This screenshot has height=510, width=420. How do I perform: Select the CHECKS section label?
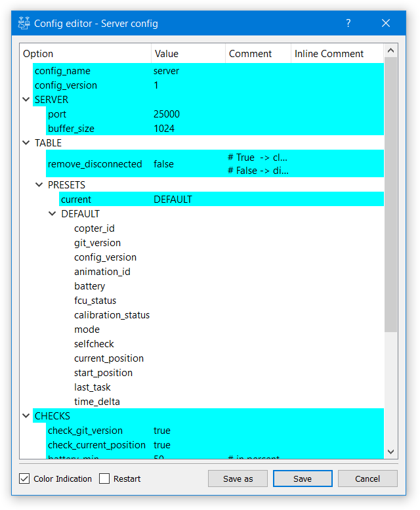(52, 415)
